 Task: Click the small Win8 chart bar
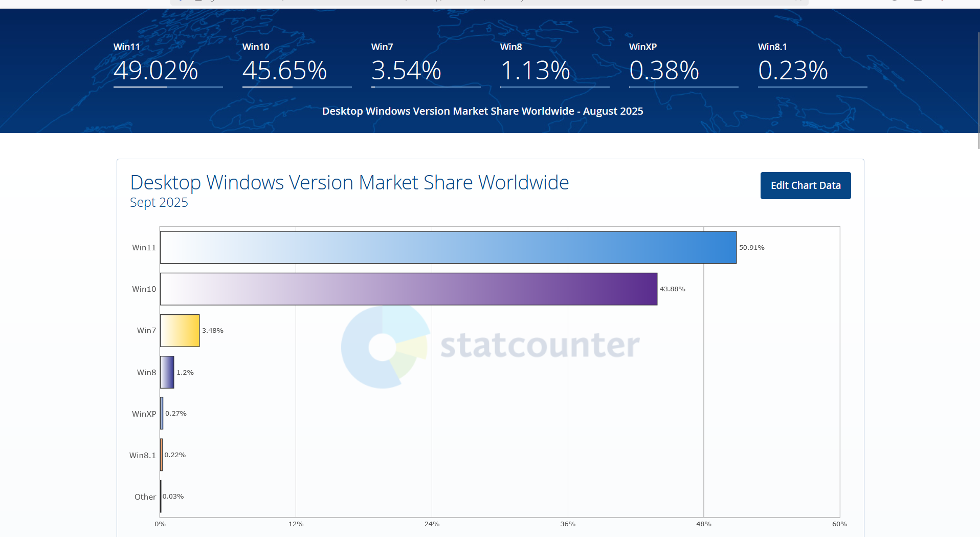(x=167, y=372)
